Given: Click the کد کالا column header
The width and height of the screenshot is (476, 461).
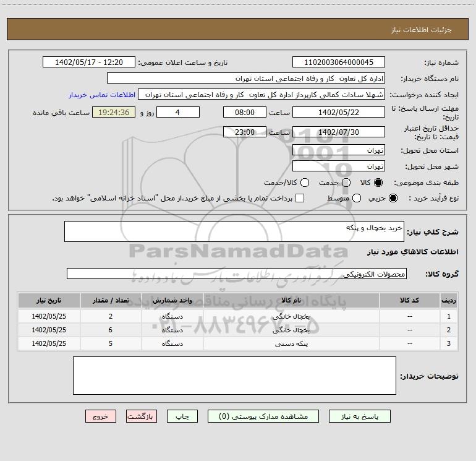Looking at the screenshot, I should (x=409, y=301).
